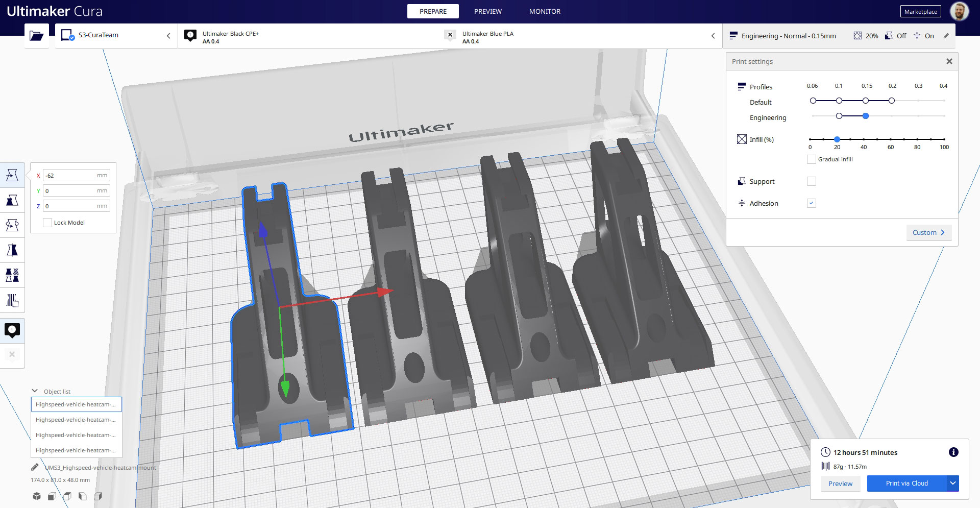Switch to the PREVIEW stage
Image resolution: width=980 pixels, height=508 pixels.
488,11
